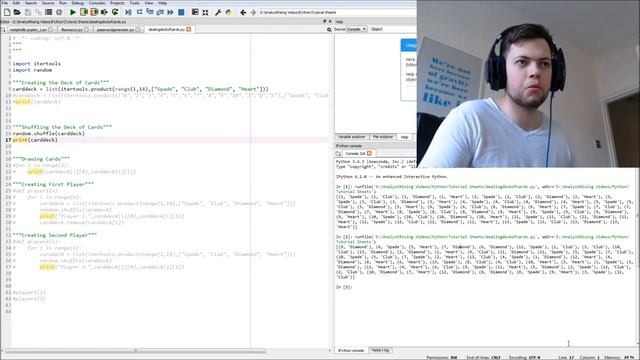
Task: Click line 17 print(carddeck) in the editor
Action: 35,140
